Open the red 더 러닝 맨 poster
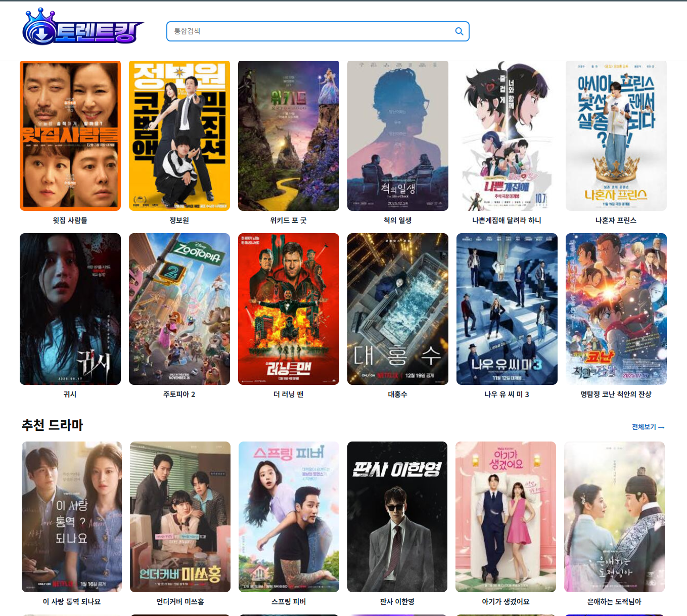 point(289,309)
